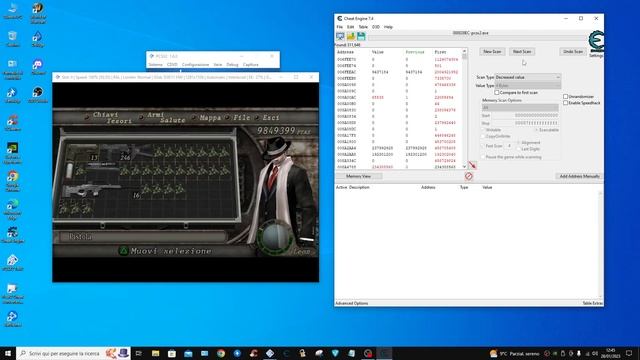Screen dimensions: 640x360
Task: Open Memory View
Action: [x=358, y=176]
